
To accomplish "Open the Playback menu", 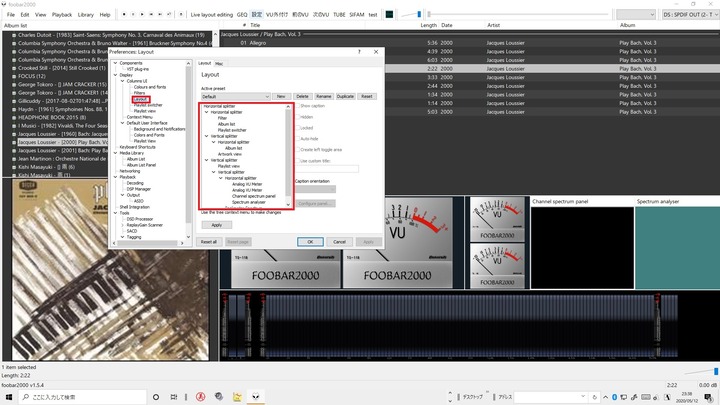I will coord(62,15).
